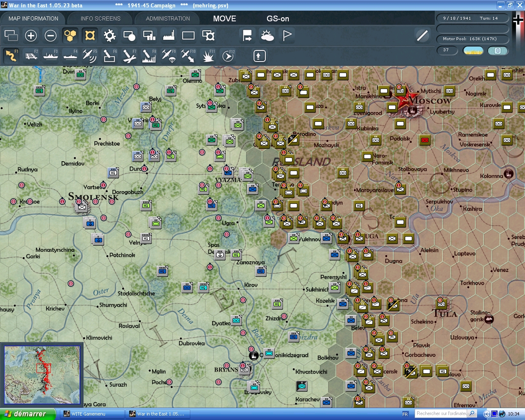This screenshot has height=420, width=525.
Task: Click the white gear-shaped toolbar icon
Action: [x=110, y=36]
